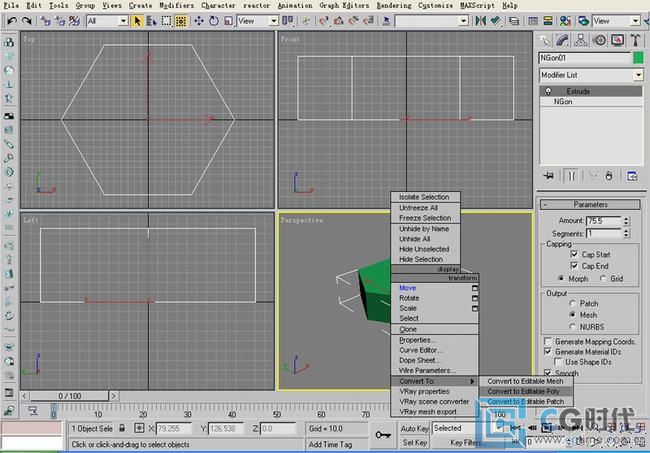Click the Auto Key button
Viewport: 650px width, 453px height.
point(414,429)
